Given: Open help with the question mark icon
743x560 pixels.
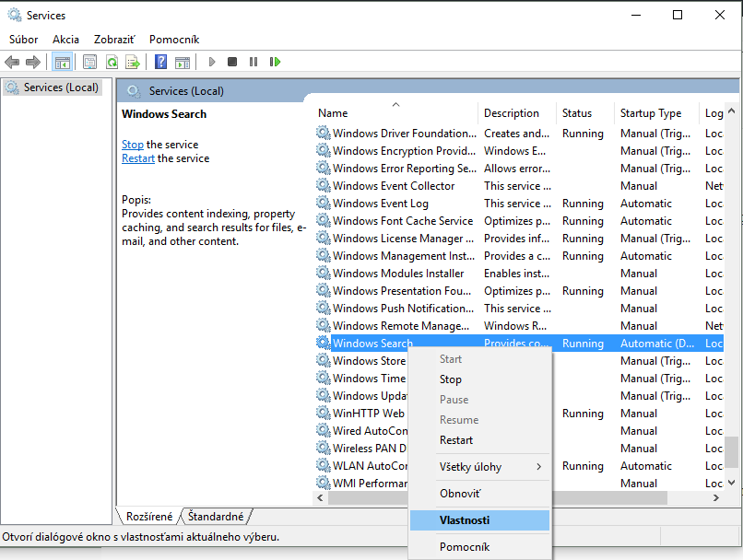Looking at the screenshot, I should [160, 62].
